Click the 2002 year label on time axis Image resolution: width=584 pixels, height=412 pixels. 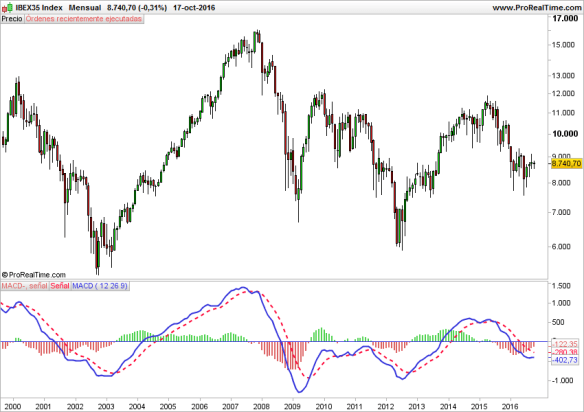(x=74, y=406)
